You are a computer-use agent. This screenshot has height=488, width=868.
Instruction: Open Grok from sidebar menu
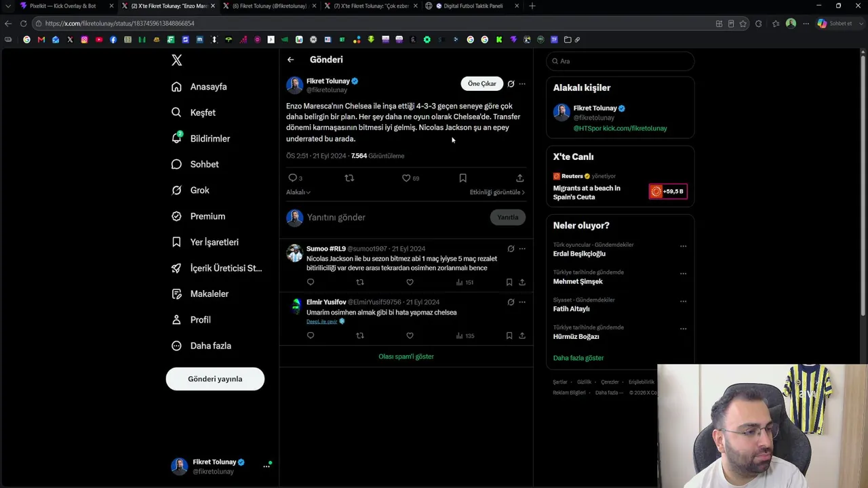coord(191,190)
